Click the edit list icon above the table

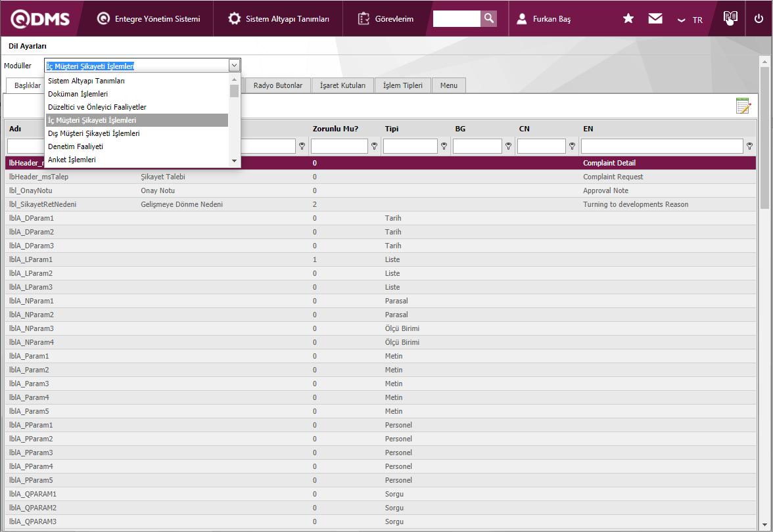point(743,106)
